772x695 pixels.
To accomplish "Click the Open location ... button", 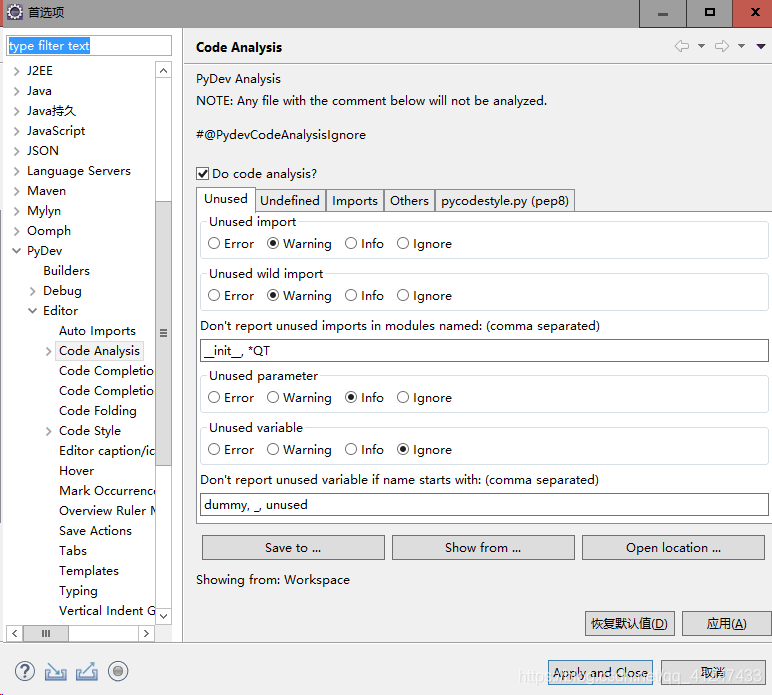I will pyautogui.click(x=673, y=548).
